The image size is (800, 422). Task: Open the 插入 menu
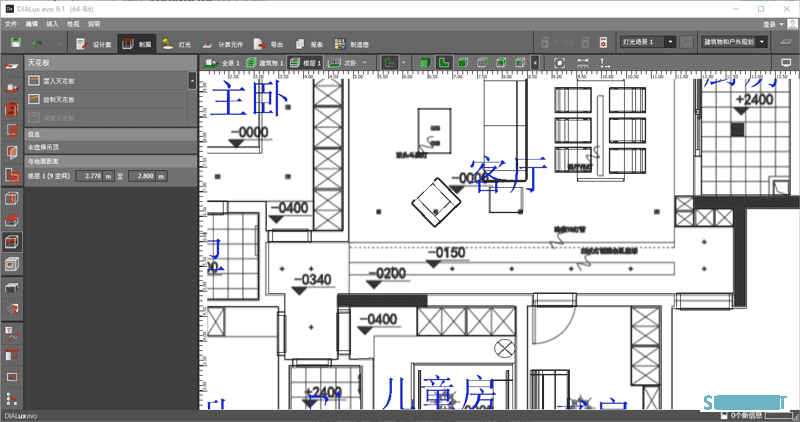pos(52,24)
